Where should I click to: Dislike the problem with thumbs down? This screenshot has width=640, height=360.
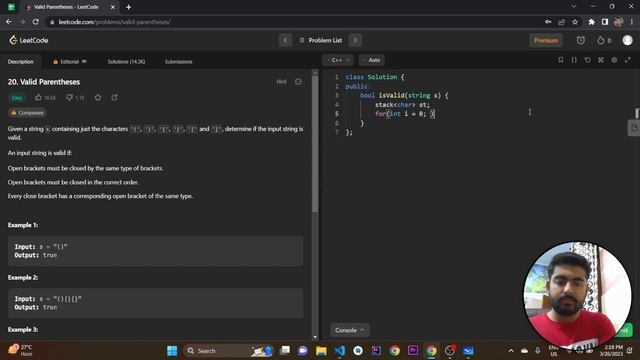[x=75, y=98]
